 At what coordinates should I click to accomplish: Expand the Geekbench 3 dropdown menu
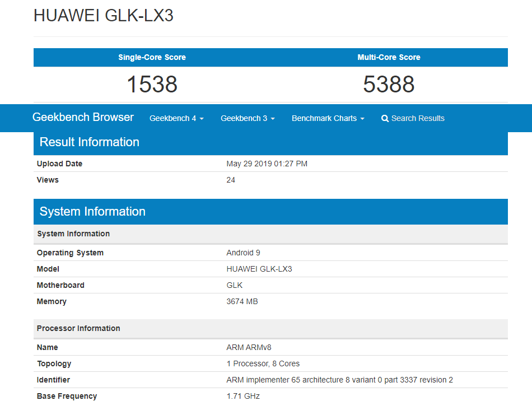click(x=248, y=118)
